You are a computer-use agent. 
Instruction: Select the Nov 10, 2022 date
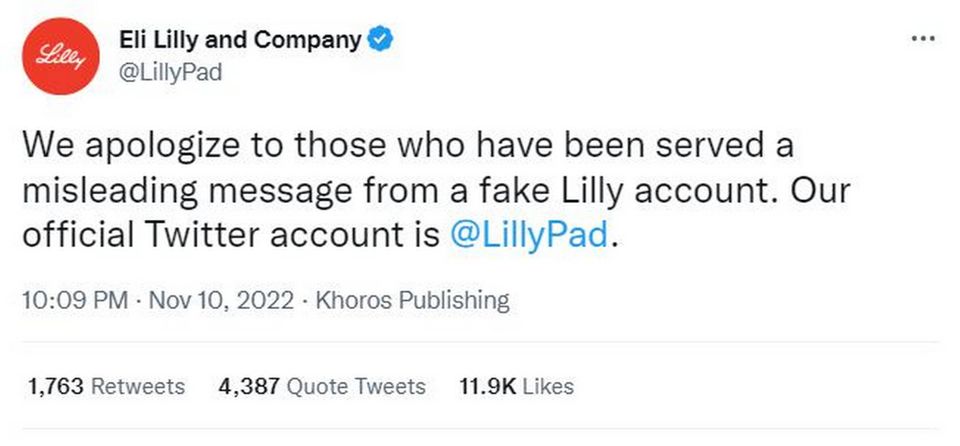[223, 300]
